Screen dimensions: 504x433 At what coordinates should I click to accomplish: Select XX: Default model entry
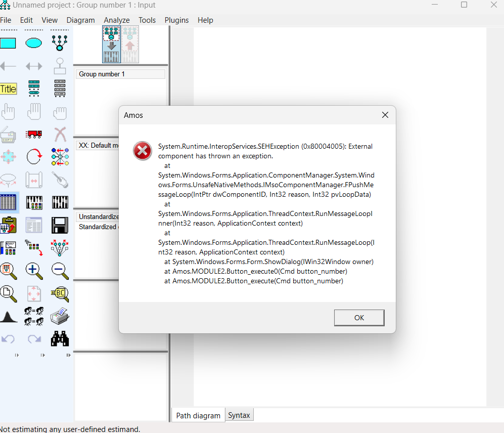98,145
